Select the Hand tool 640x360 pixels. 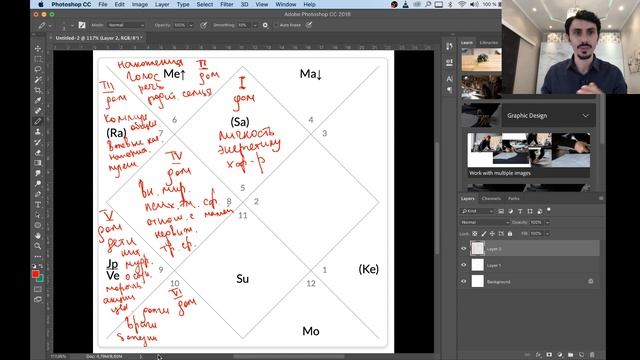38,236
